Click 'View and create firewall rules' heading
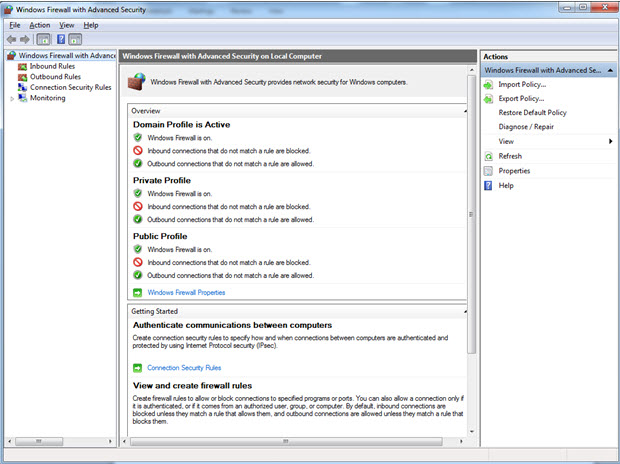Viewport: 620px width, 464px height. click(193, 386)
